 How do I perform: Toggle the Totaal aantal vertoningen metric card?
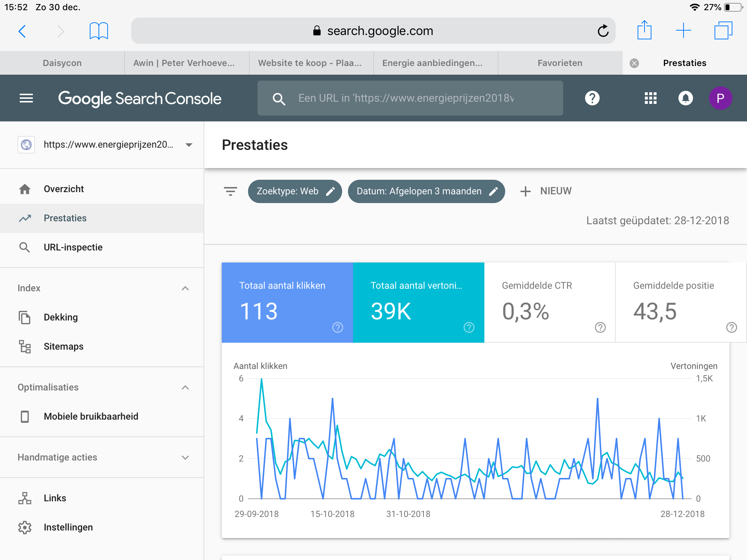[419, 302]
